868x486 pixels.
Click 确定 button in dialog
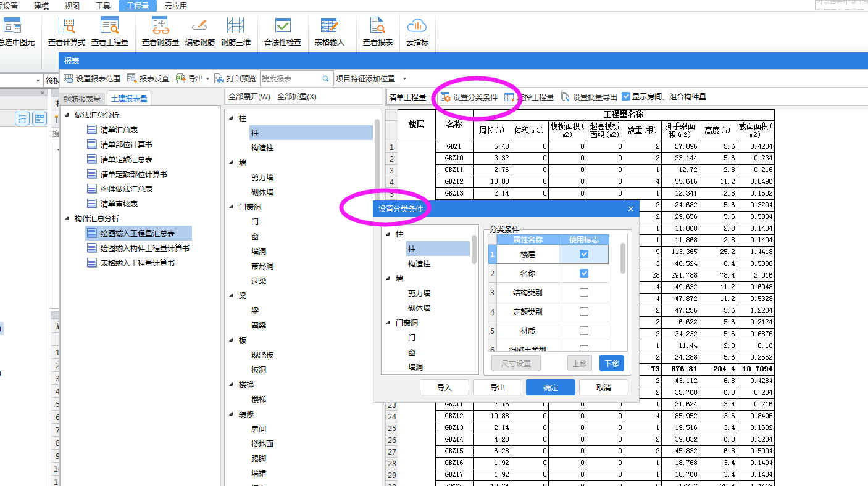[551, 387]
